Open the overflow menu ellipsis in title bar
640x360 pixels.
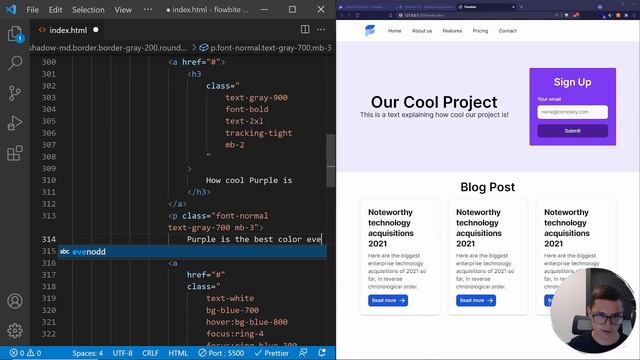click(148, 9)
